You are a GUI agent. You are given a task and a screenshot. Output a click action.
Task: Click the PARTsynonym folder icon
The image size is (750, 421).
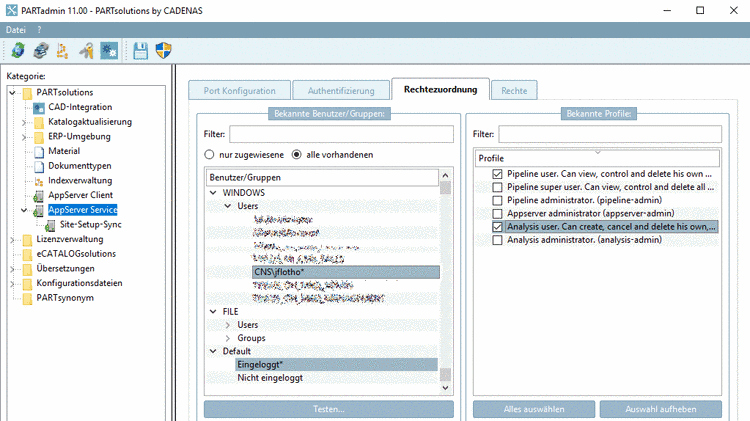pyautogui.click(x=28, y=298)
